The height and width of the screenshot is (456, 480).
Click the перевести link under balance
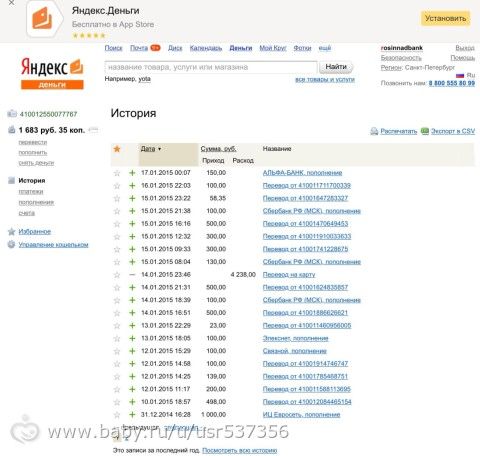33,142
